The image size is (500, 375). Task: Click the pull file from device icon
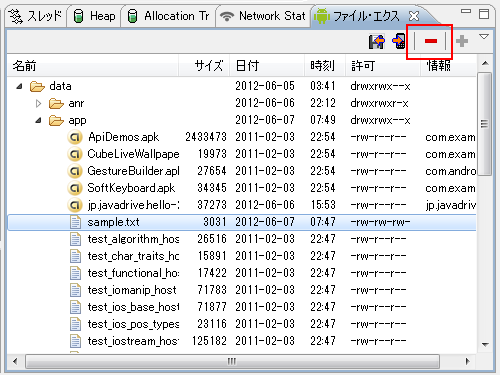(377, 41)
